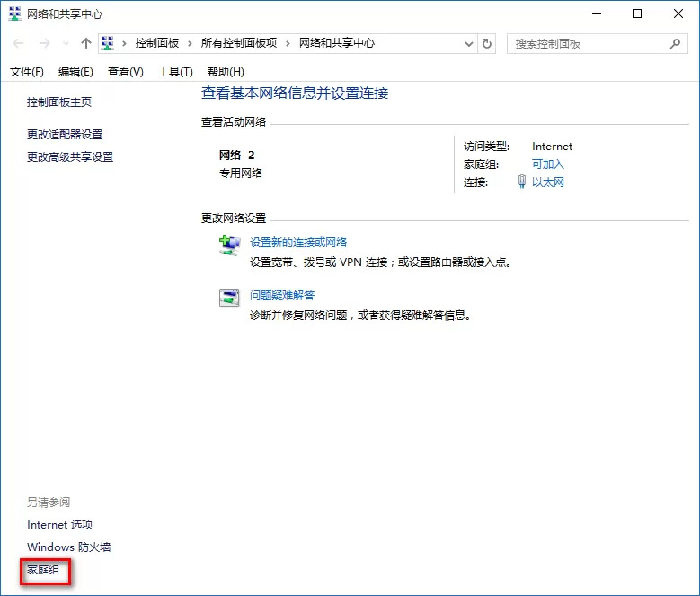
Task: Maximize the 网络和共享中心 window
Action: click(637, 13)
